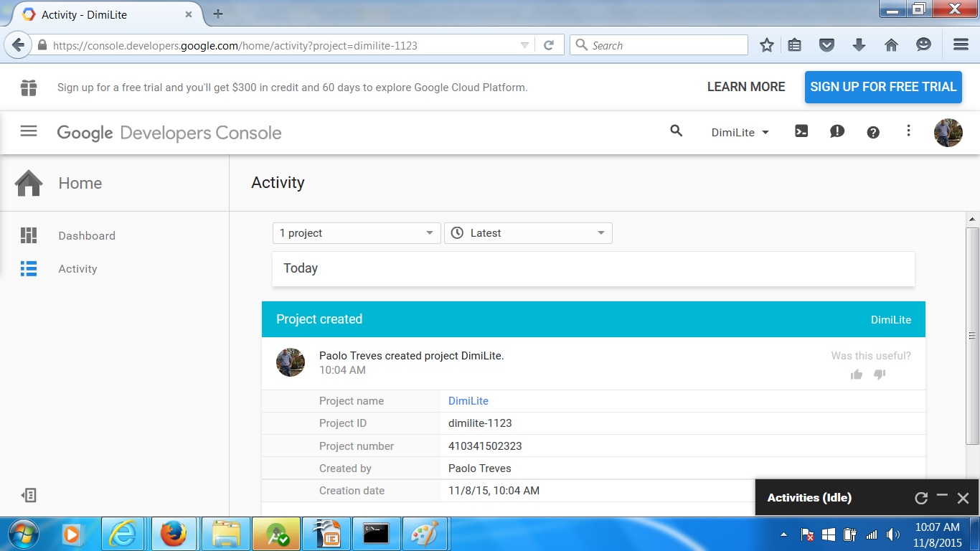
Task: Click the Firefox Search box
Action: (x=659, y=45)
